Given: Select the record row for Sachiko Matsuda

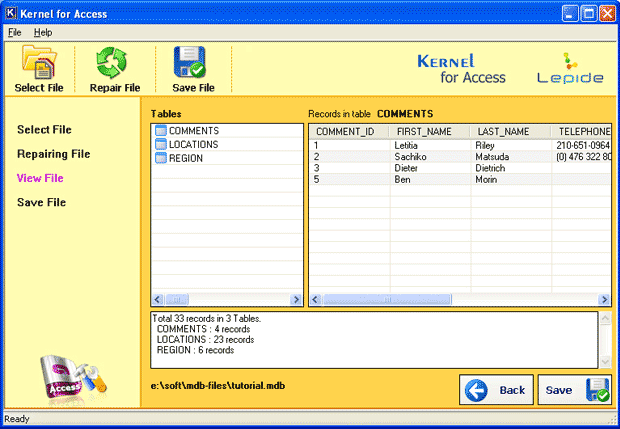Looking at the screenshot, I should click(458, 157).
